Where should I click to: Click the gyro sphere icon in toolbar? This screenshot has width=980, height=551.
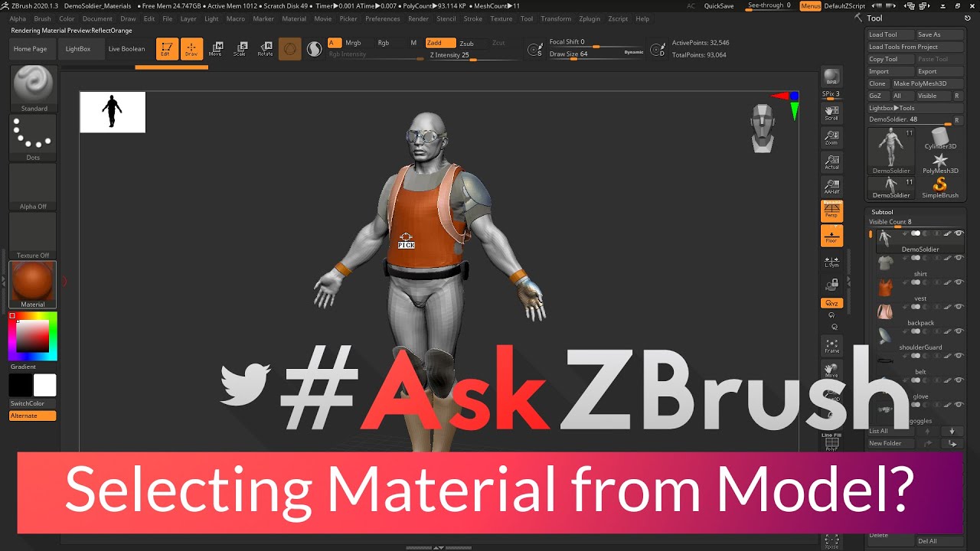(x=289, y=49)
